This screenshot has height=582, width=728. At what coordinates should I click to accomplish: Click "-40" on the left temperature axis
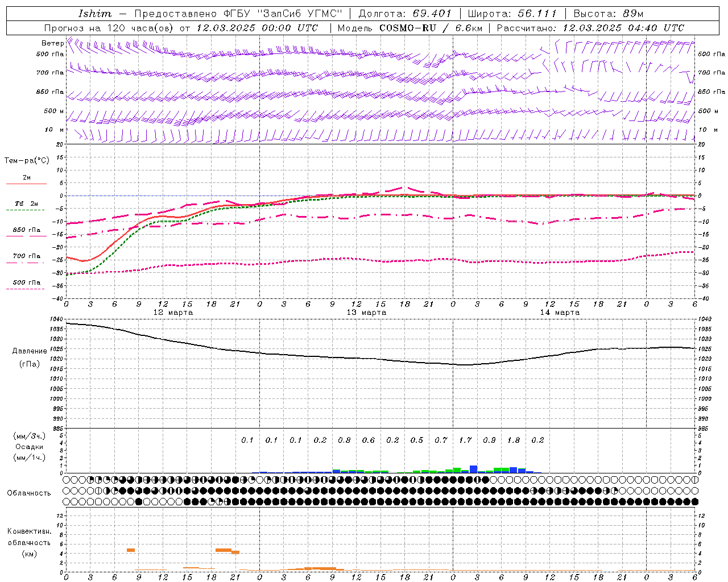tap(59, 298)
